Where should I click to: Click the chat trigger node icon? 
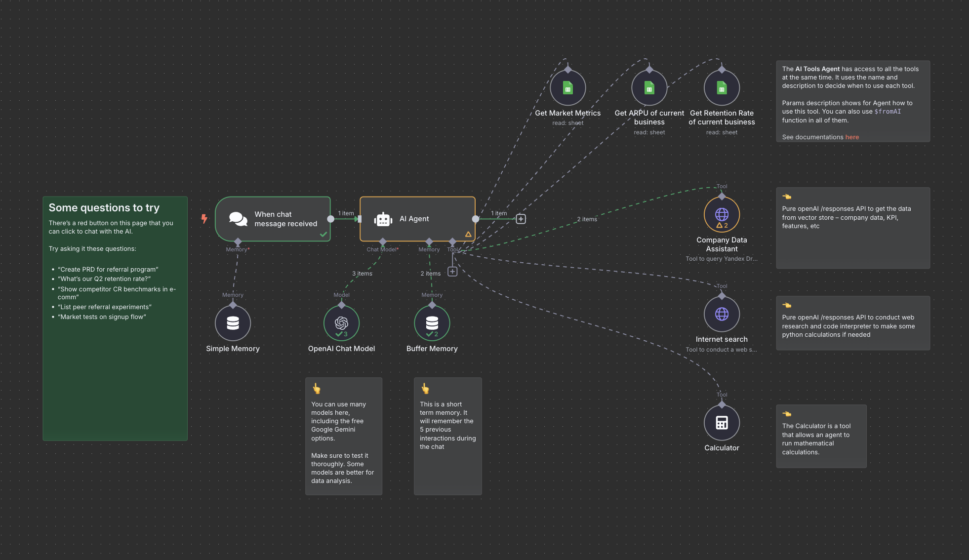[x=238, y=219]
